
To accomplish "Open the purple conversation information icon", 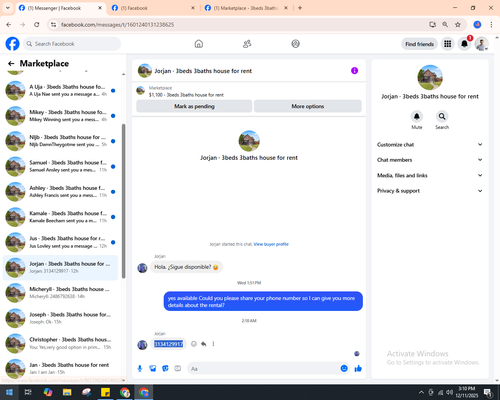I will click(x=354, y=71).
